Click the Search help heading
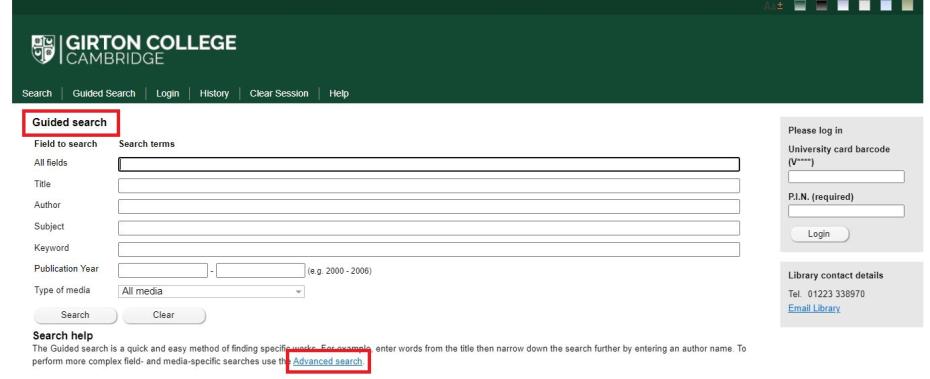The image size is (930, 379). pyautogui.click(x=63, y=336)
